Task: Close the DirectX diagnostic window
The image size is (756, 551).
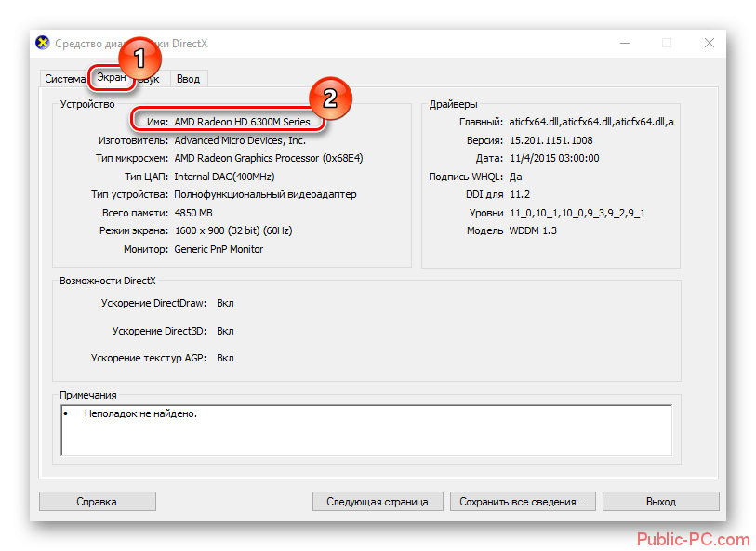Action: [x=710, y=43]
